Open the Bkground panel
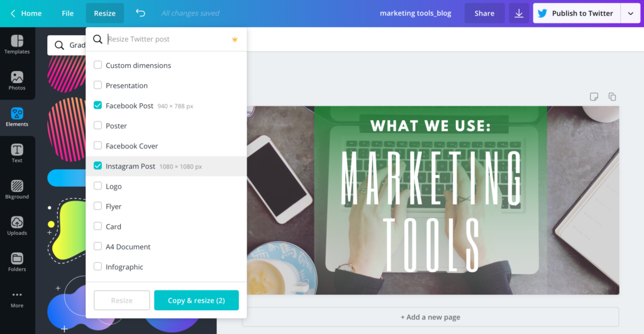 coord(17,189)
